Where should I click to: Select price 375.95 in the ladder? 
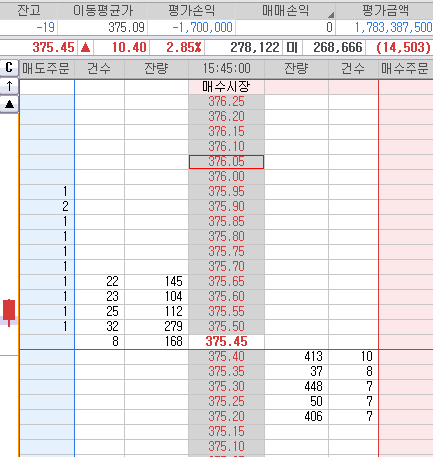(x=227, y=191)
